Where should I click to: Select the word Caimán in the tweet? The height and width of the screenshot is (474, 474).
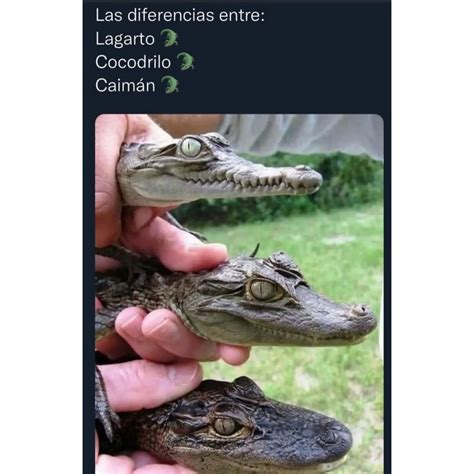125,85
